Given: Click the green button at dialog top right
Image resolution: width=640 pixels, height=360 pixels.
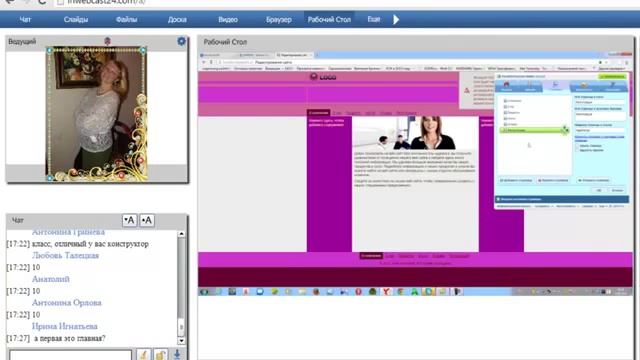Looking at the screenshot, I should point(612,77).
